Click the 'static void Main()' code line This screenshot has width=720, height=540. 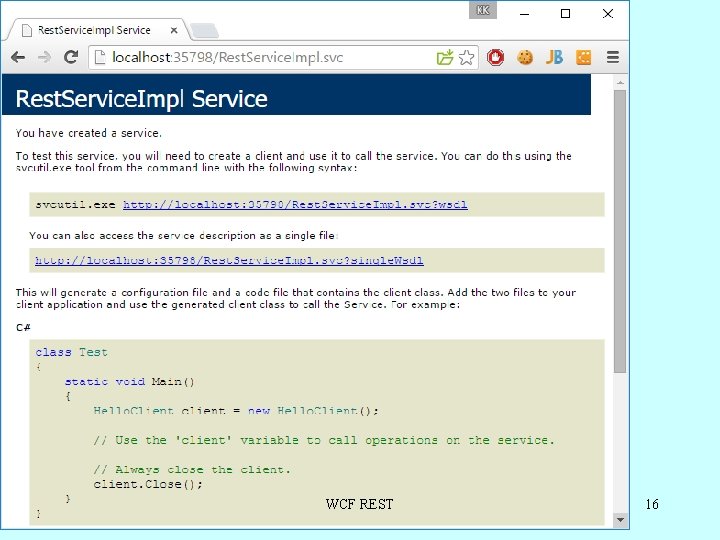[129, 382]
